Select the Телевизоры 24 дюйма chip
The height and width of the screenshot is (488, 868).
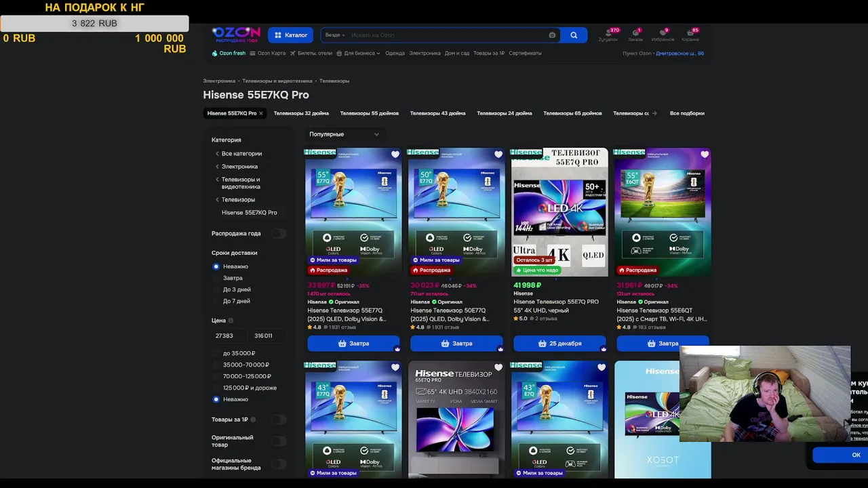tap(505, 113)
